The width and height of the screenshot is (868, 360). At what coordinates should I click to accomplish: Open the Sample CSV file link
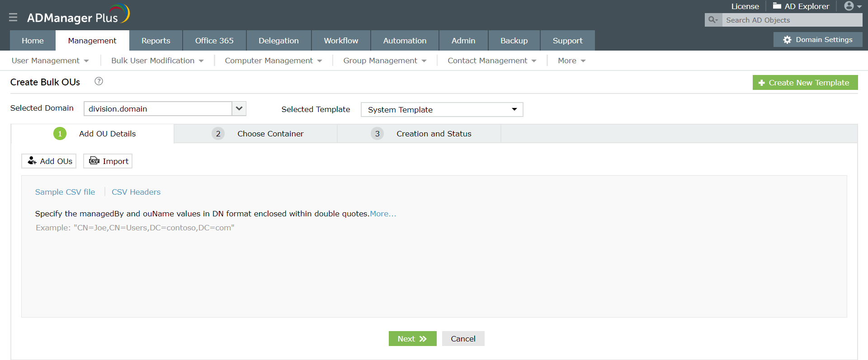point(65,192)
